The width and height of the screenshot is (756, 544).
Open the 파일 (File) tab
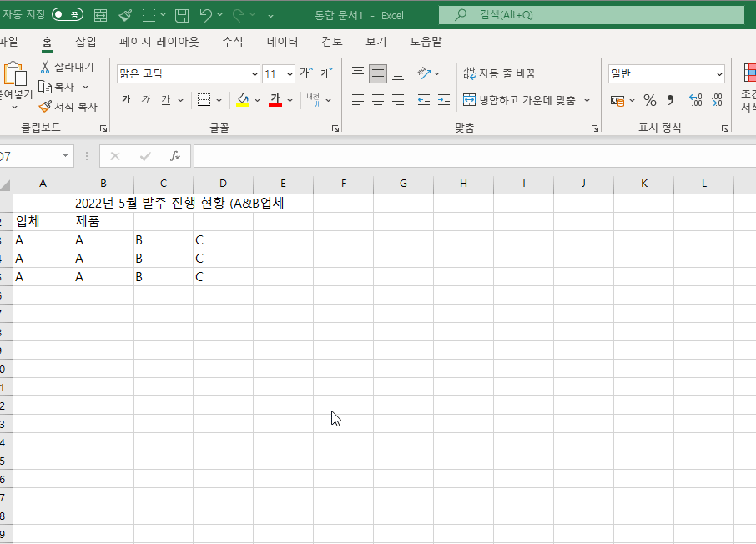(x=8, y=42)
